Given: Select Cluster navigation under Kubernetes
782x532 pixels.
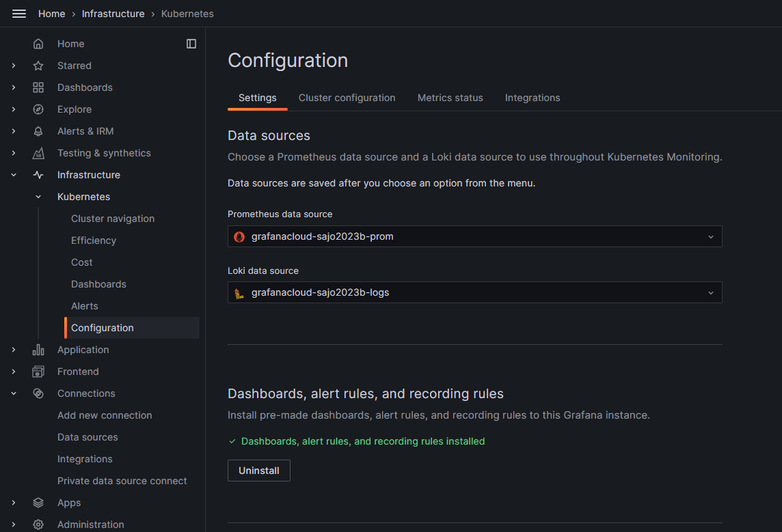Looking at the screenshot, I should 112,218.
